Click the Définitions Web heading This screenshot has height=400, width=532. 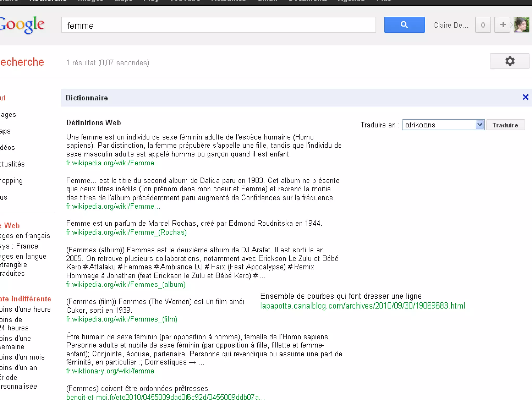94,123
